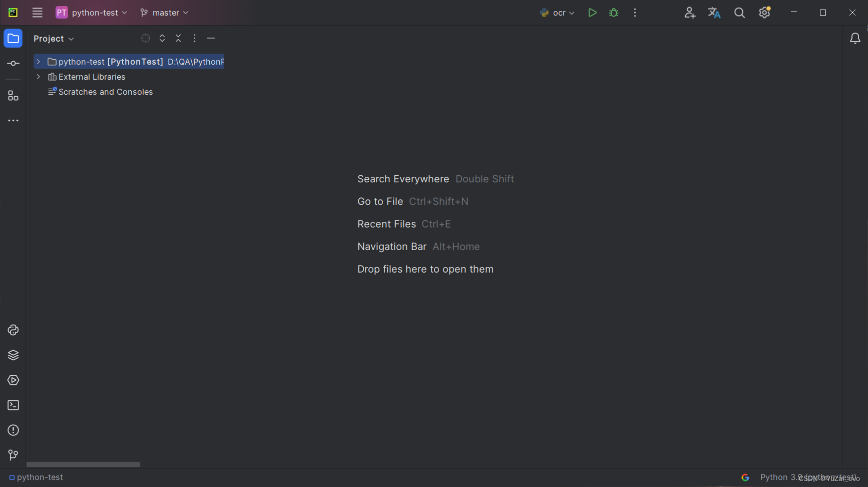Open the Python Packages layers icon
Screen dimensions: 868x487
[13, 355]
